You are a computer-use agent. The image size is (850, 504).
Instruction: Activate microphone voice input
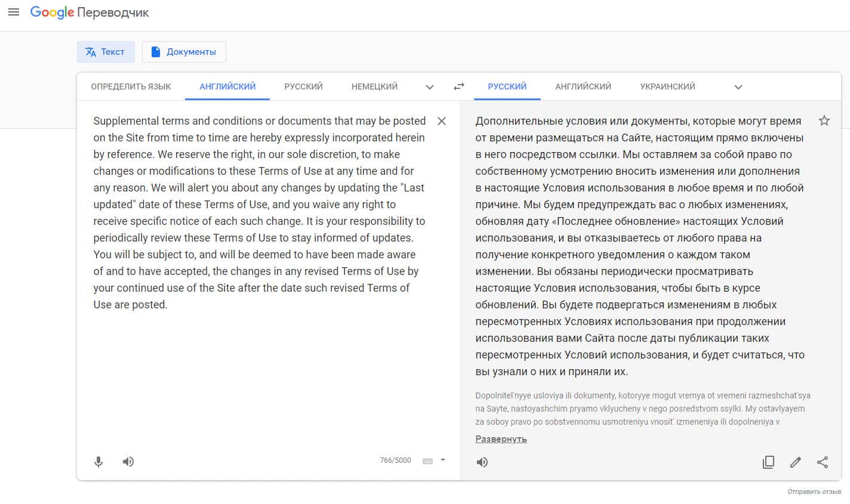98,462
